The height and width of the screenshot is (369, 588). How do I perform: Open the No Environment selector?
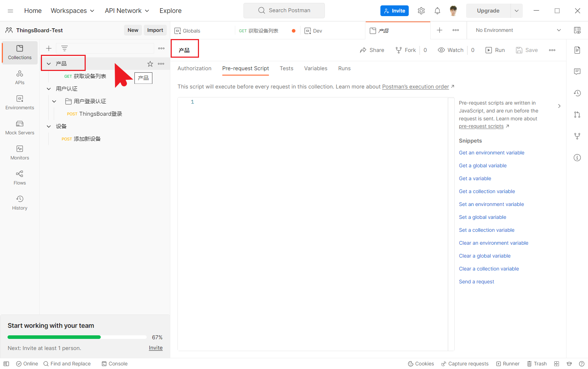pyautogui.click(x=518, y=30)
